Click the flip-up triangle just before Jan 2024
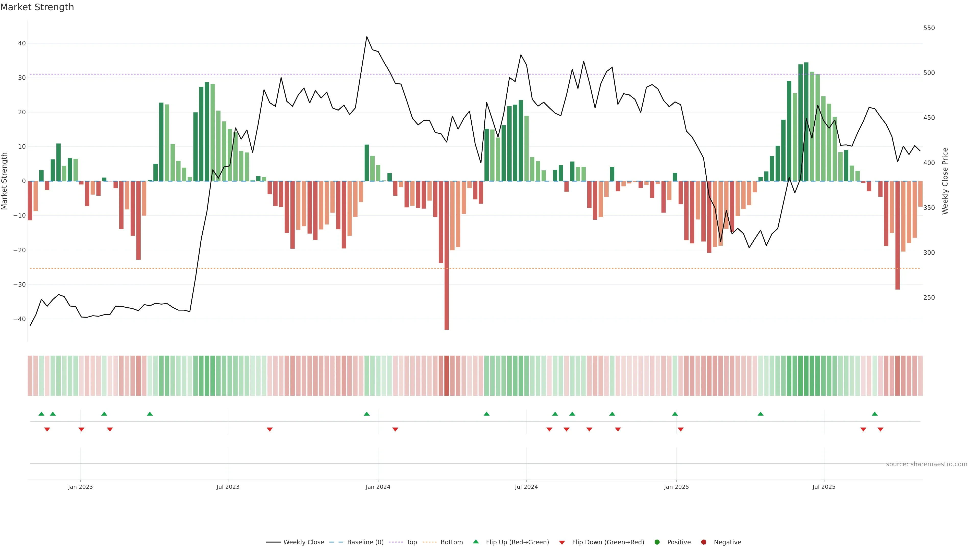Image resolution: width=980 pixels, height=551 pixels. click(x=367, y=414)
